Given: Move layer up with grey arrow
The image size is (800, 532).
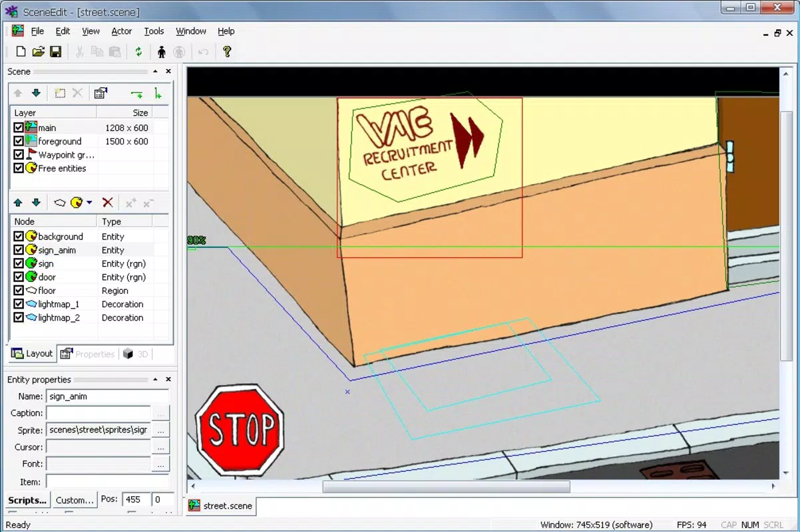Looking at the screenshot, I should click(x=18, y=93).
